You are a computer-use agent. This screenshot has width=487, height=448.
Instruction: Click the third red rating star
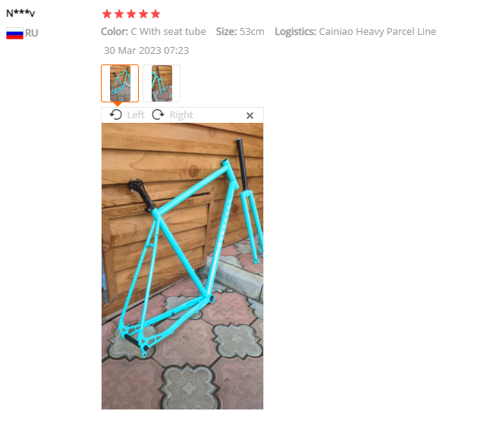[x=131, y=14]
